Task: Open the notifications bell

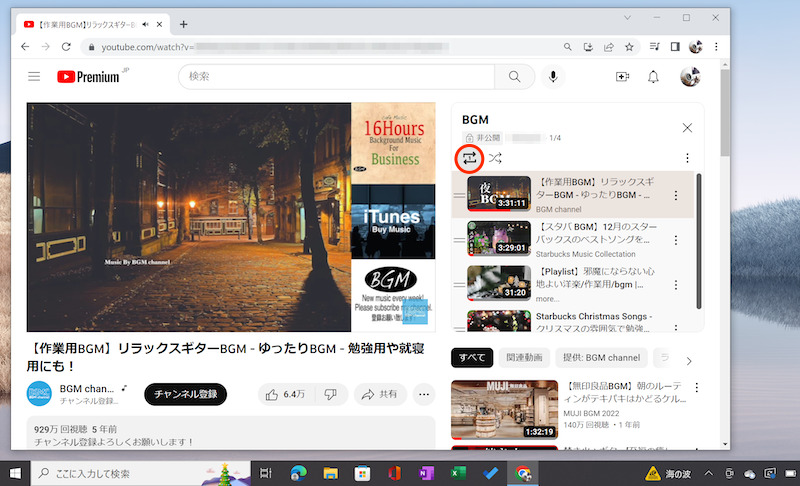Action: point(654,77)
